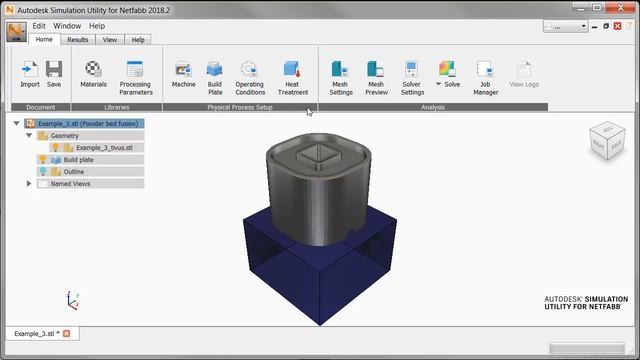Save the current document
The height and width of the screenshot is (360, 640).
(54, 74)
